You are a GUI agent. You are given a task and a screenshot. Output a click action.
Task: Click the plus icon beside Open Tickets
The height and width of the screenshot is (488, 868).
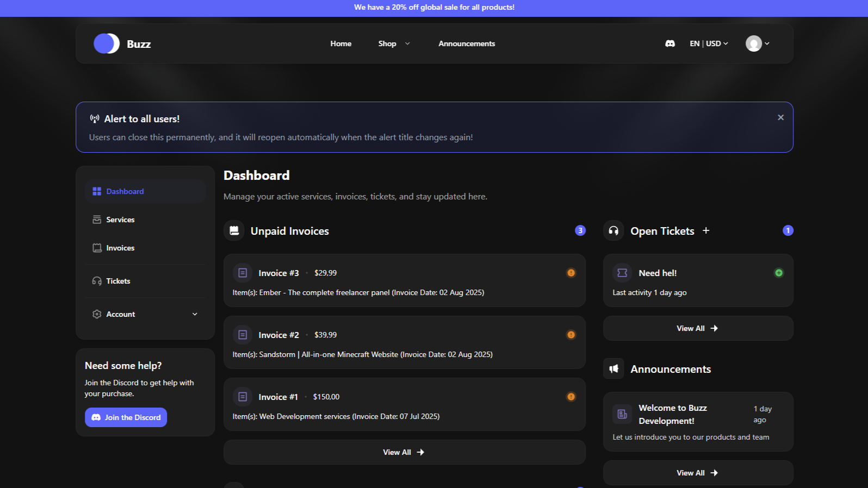coord(706,230)
